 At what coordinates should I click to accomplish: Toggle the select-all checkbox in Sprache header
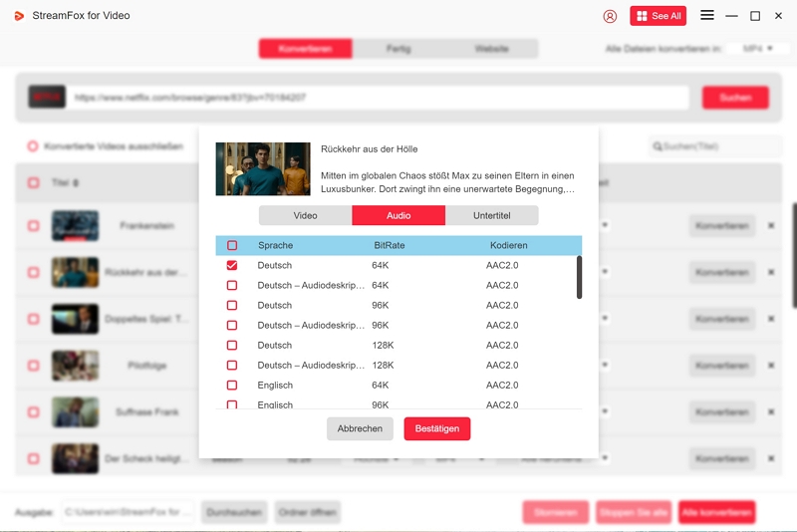coord(232,245)
